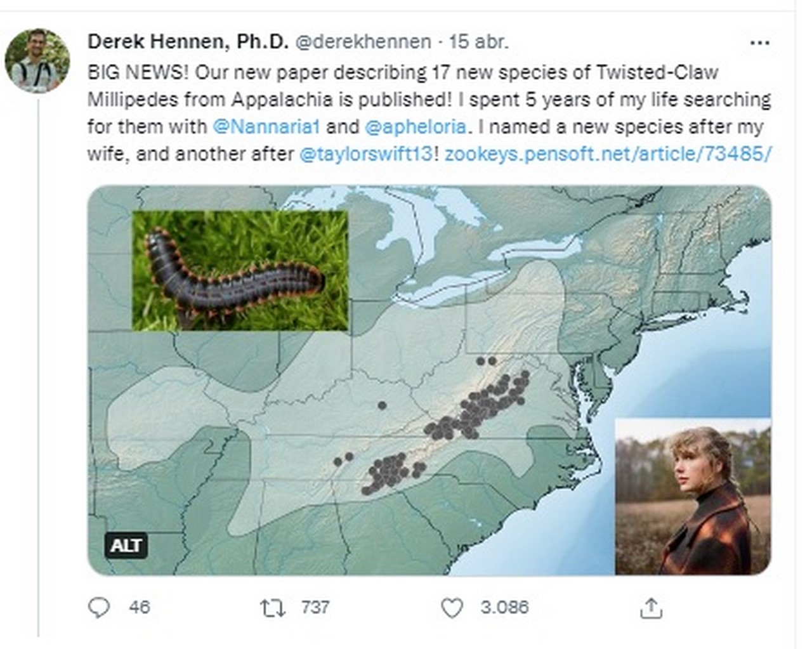This screenshot has height=649, width=812.
Task: Show image description via ALT badge
Action: [x=126, y=546]
